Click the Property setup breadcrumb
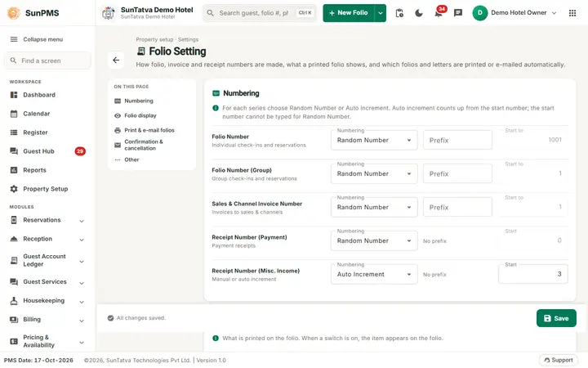The image size is (588, 368). coord(154,39)
